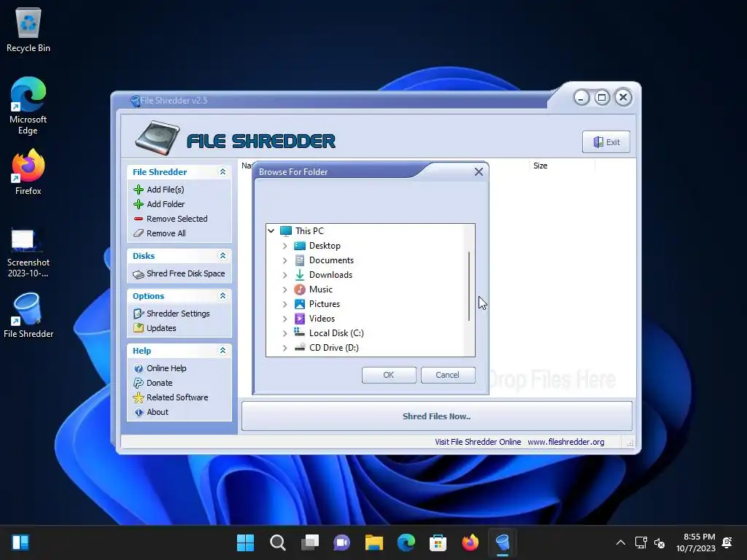Expand the Desktop folder node

coord(285,246)
